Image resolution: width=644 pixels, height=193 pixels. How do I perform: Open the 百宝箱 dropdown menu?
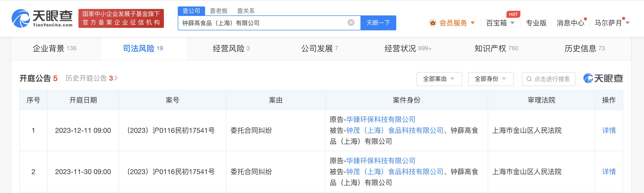(x=500, y=23)
